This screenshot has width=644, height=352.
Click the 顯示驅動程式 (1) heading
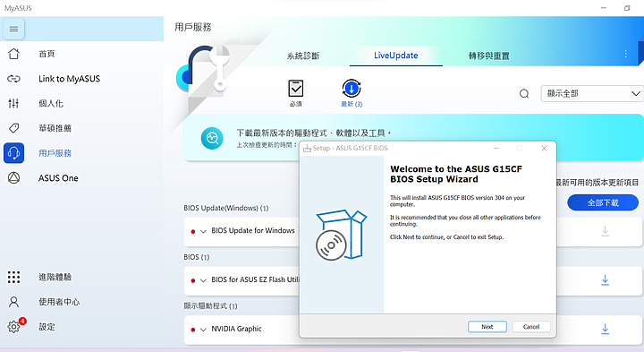(x=210, y=306)
